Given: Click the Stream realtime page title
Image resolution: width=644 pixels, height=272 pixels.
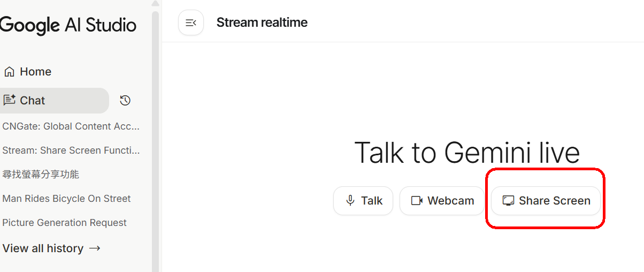Looking at the screenshot, I should (x=262, y=22).
